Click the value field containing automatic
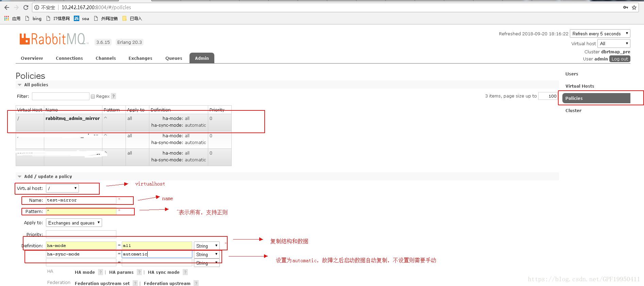Viewport: 644px width, 286px height. tap(157, 254)
